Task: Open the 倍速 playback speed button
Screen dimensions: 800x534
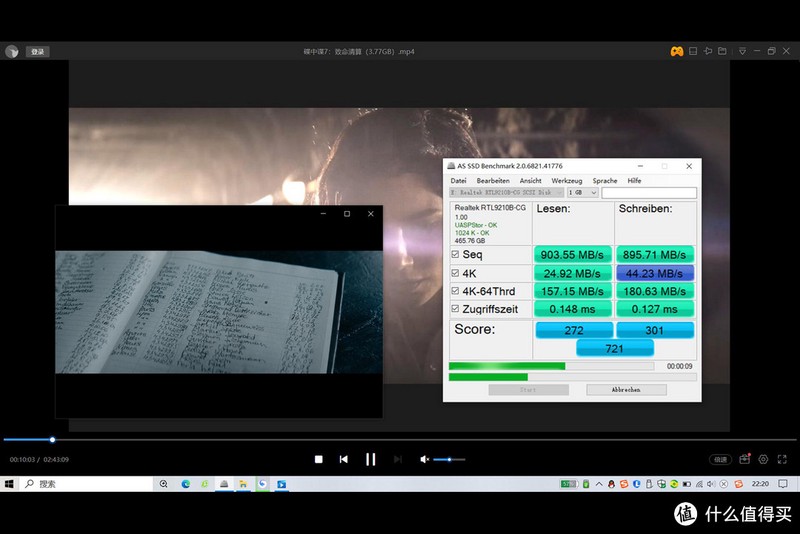Action: (720, 460)
